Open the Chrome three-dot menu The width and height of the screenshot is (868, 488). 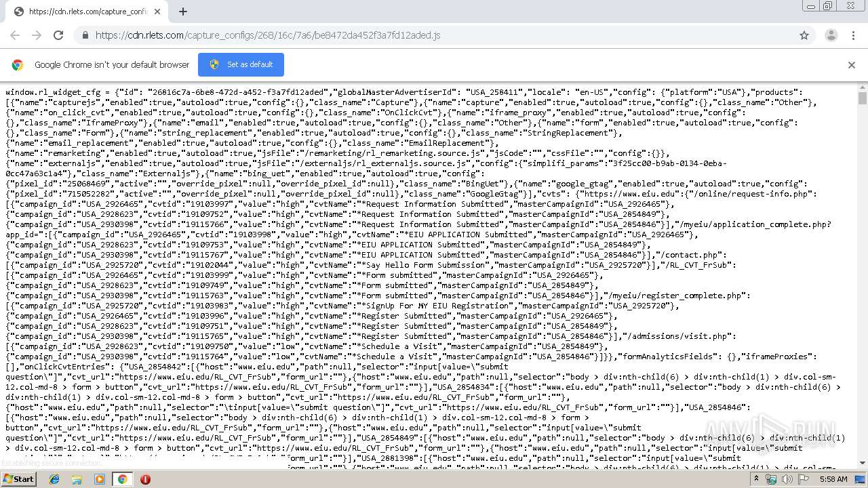tap(853, 35)
